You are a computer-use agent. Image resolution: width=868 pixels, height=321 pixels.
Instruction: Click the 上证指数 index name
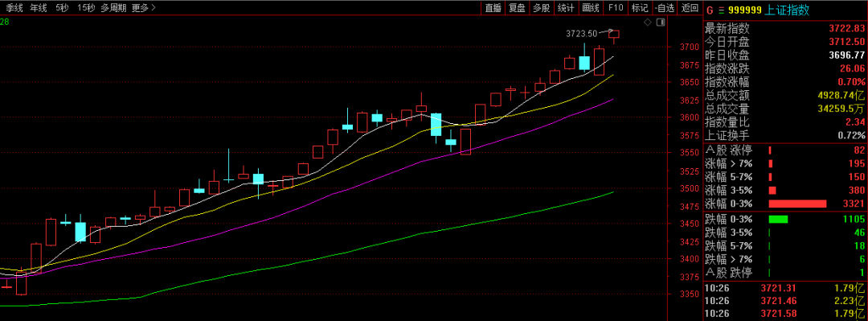(787, 10)
